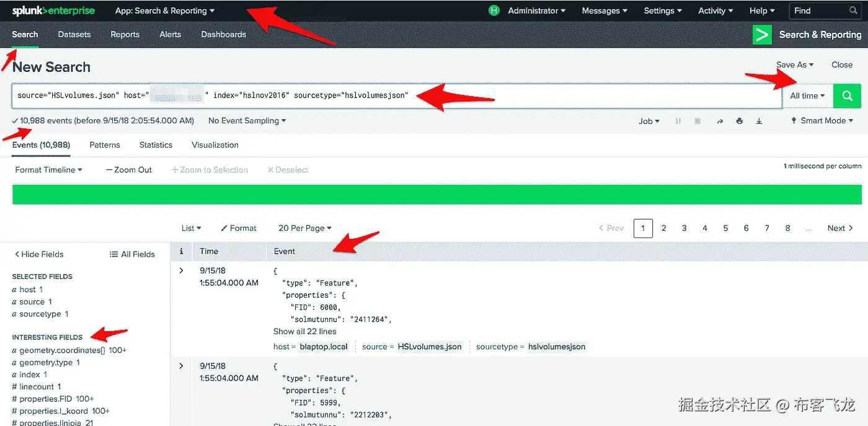Export search results with download icon
Image resolution: width=868 pixels, height=426 pixels.
tap(759, 121)
